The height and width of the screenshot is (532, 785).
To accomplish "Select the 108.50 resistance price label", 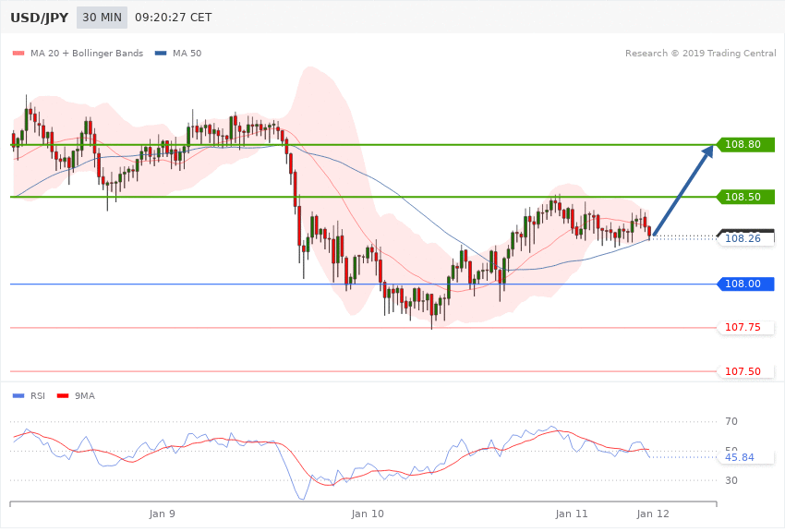I will pos(746,197).
